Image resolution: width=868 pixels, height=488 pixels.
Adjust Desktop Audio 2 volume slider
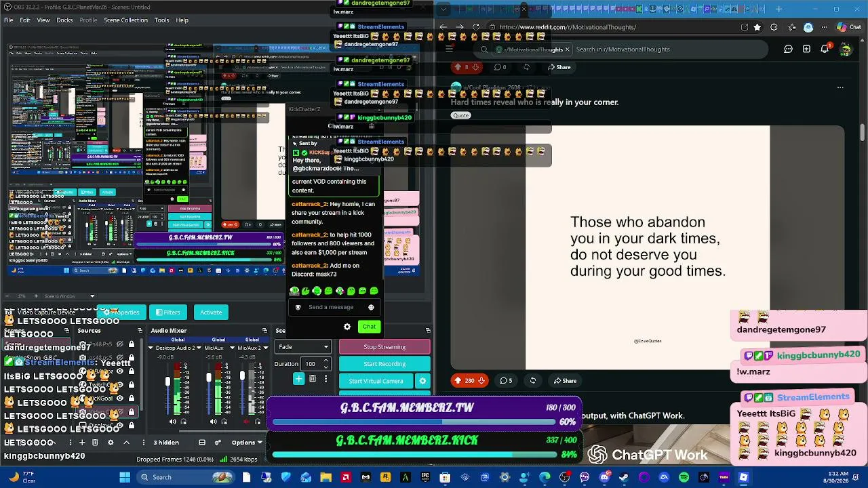[x=167, y=390]
